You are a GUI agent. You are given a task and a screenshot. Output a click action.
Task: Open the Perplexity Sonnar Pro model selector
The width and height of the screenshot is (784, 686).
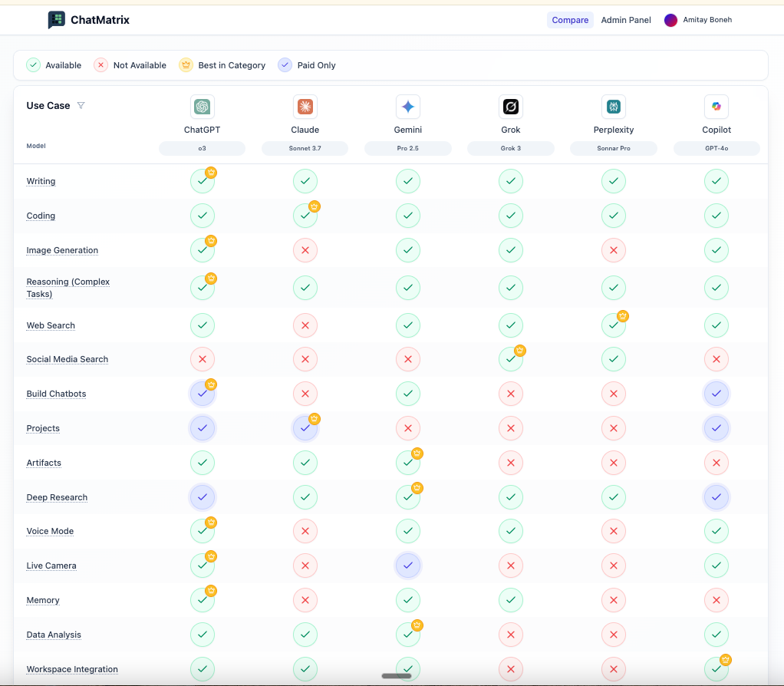click(614, 149)
